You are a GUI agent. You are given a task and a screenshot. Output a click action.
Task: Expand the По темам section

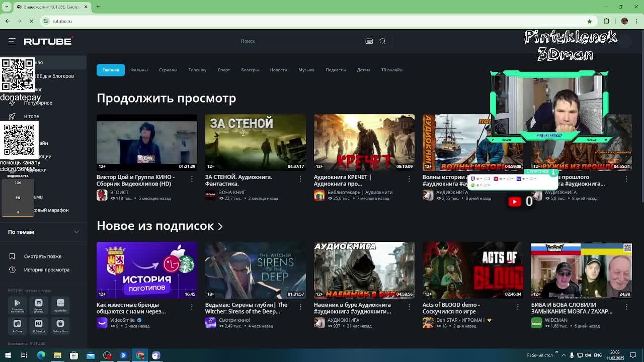coord(43,232)
